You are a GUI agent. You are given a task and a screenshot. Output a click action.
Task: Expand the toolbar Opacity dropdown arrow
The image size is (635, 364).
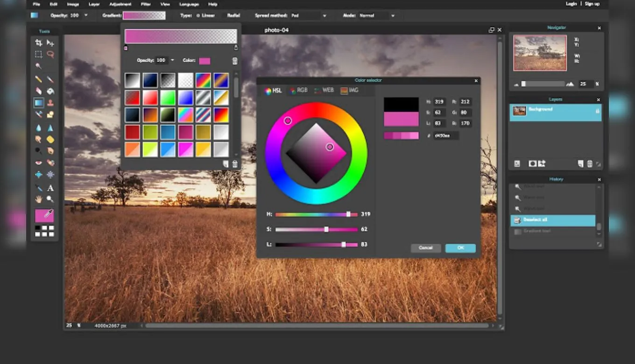(x=86, y=15)
